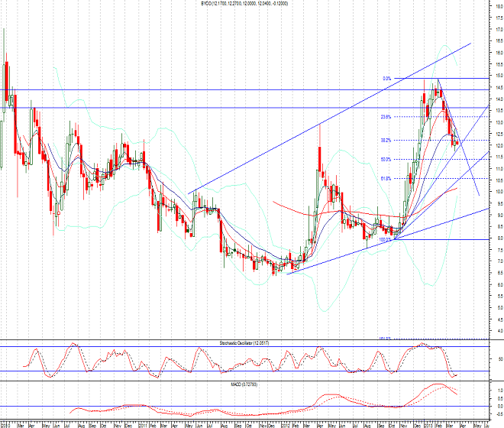
Task: Select the 23.6% Fibonacci retracement label
Action: pyautogui.click(x=386, y=117)
